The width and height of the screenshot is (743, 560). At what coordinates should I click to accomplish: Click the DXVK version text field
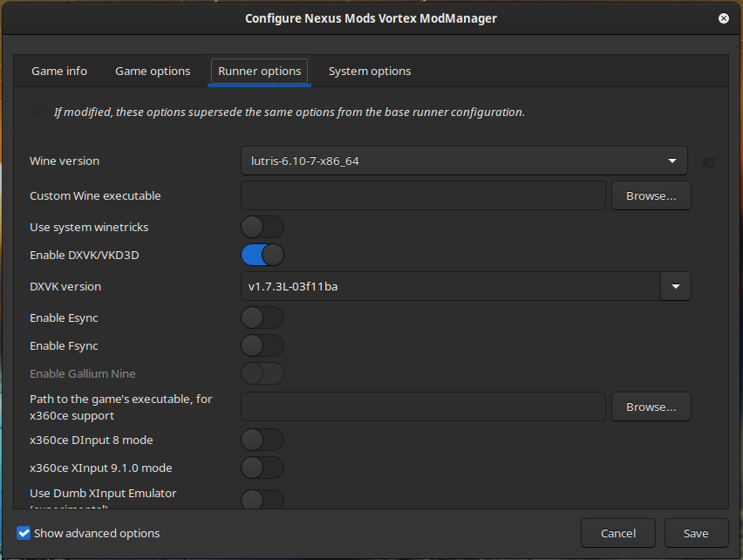point(451,286)
